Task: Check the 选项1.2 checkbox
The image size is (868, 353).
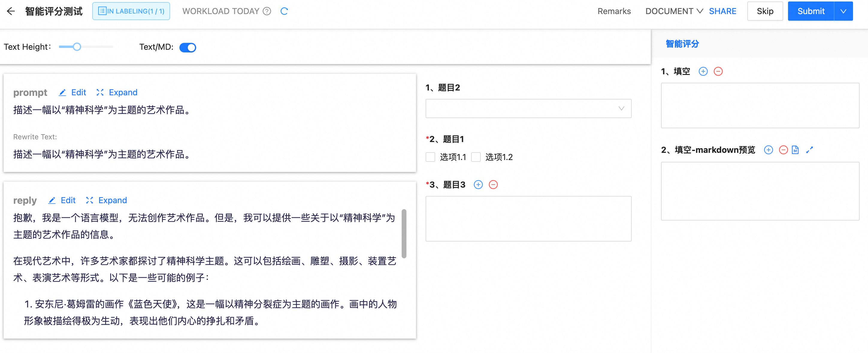Action: (x=476, y=157)
